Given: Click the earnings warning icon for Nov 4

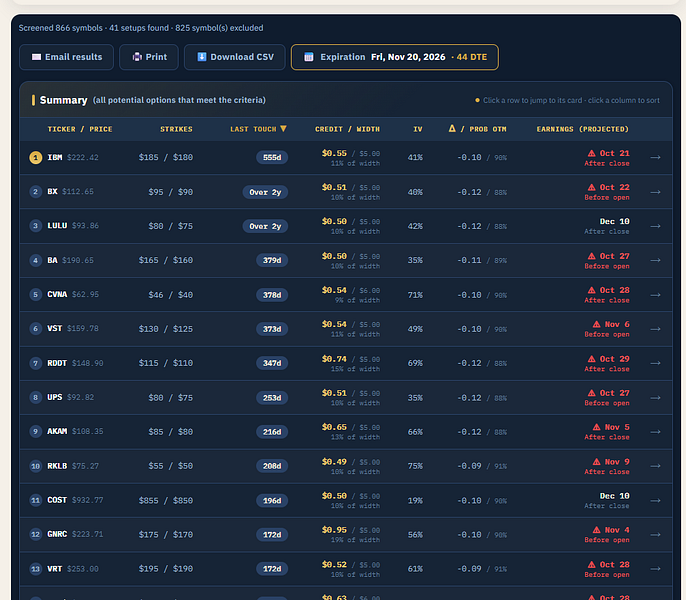Looking at the screenshot, I should pyautogui.click(x=597, y=530).
